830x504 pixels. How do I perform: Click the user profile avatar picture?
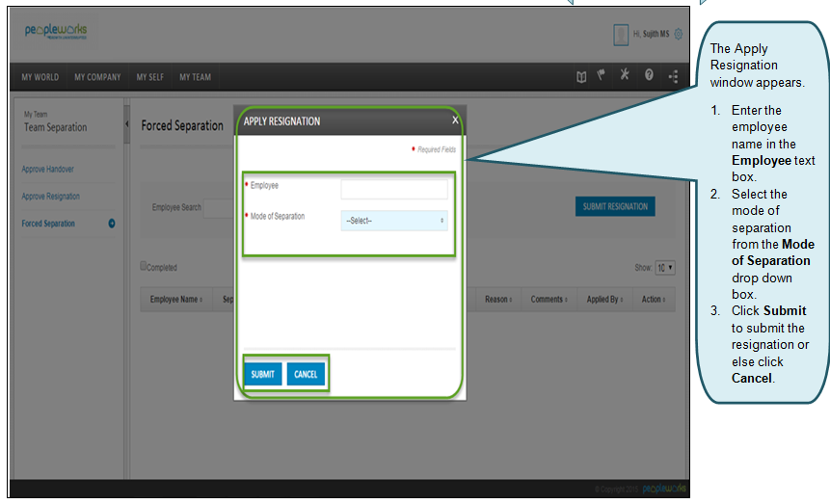(x=621, y=34)
